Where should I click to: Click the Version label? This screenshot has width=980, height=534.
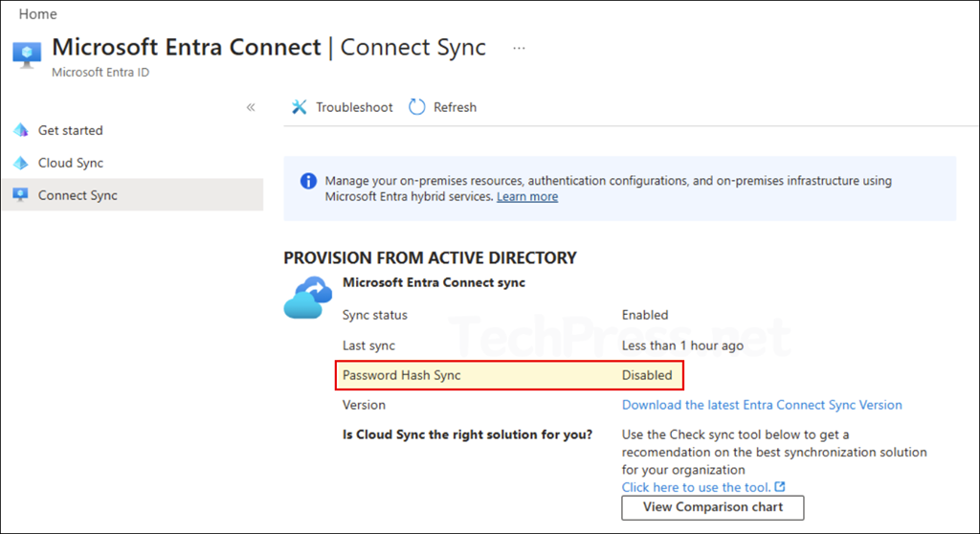pyautogui.click(x=364, y=405)
